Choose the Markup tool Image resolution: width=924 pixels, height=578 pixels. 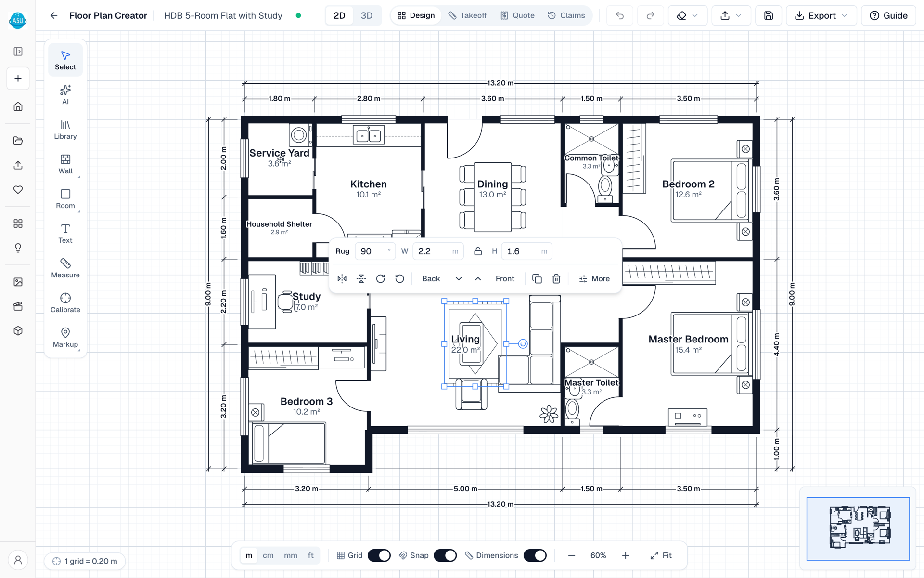(x=65, y=337)
